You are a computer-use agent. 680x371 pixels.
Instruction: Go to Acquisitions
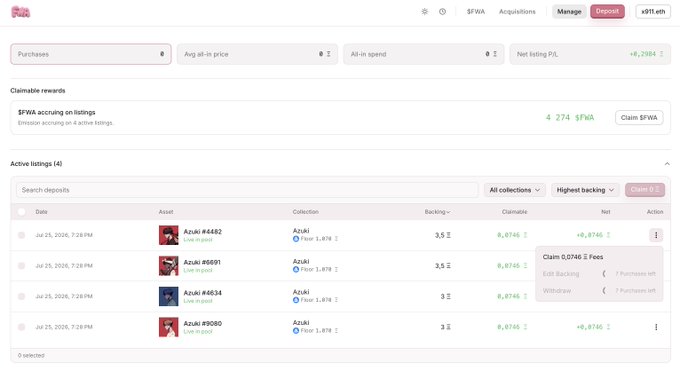click(517, 12)
